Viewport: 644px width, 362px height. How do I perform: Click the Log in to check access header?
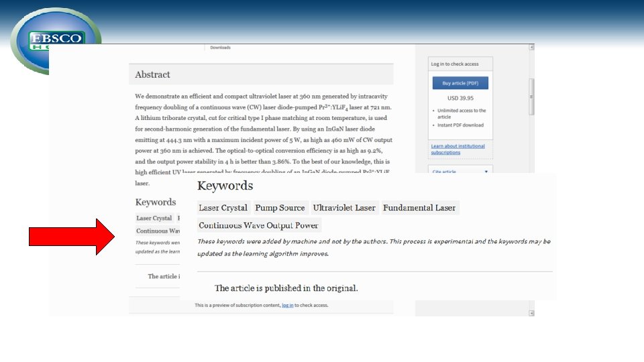click(x=455, y=64)
